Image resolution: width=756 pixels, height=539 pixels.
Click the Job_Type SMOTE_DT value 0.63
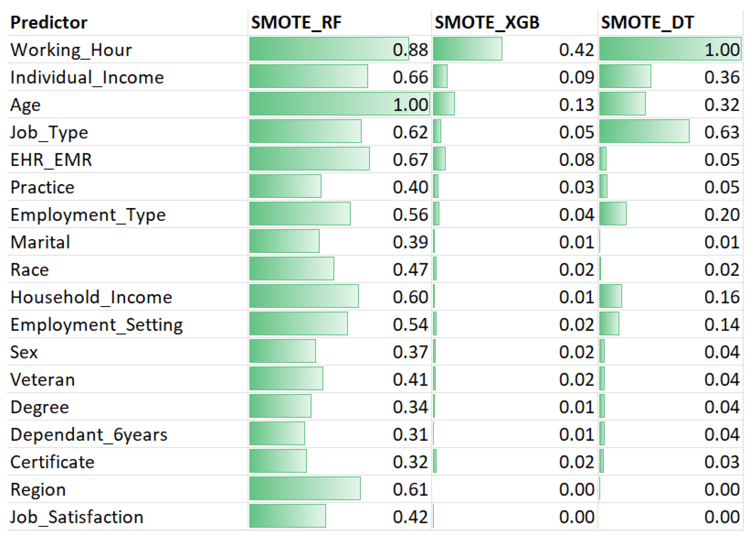(722, 132)
